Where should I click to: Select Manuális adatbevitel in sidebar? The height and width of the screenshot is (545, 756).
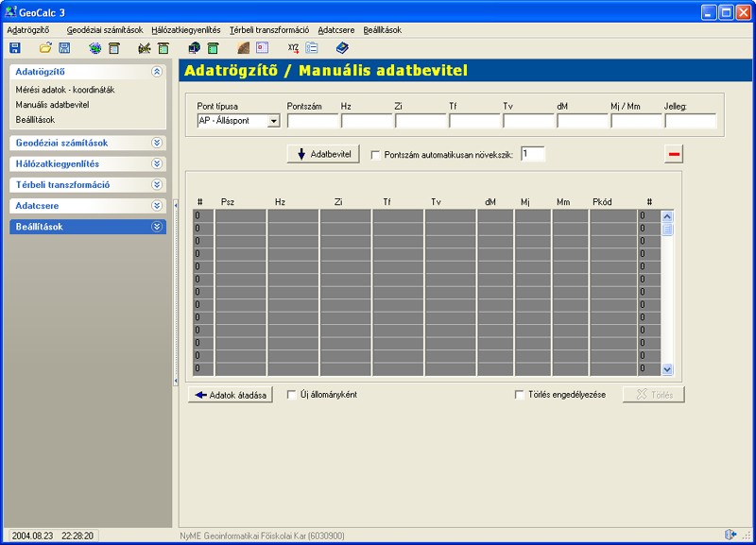[52, 105]
